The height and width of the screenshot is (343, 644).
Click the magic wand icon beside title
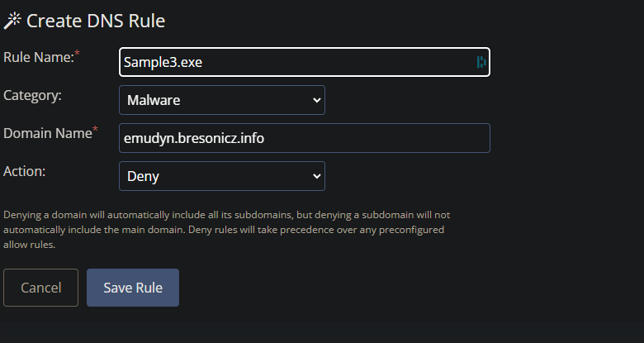pyautogui.click(x=12, y=21)
